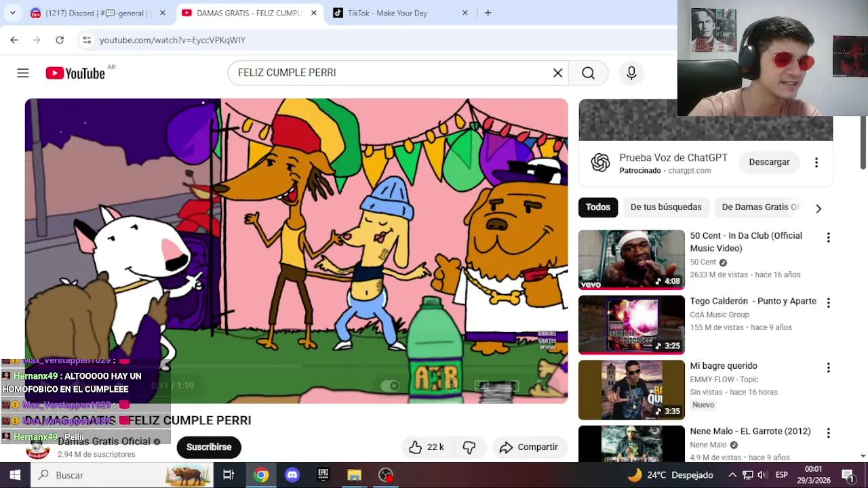Click the browser address bar URL
This screenshot has width=868, height=488.
(172, 40)
